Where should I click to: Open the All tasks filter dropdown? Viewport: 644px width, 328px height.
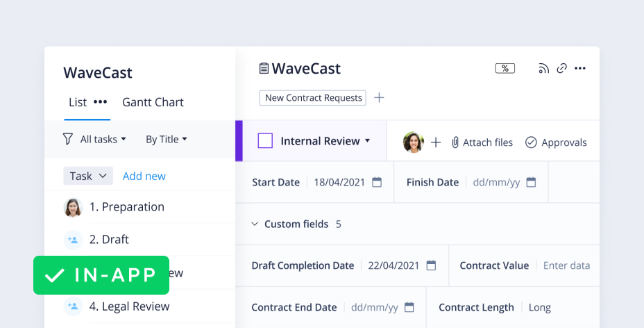(103, 139)
